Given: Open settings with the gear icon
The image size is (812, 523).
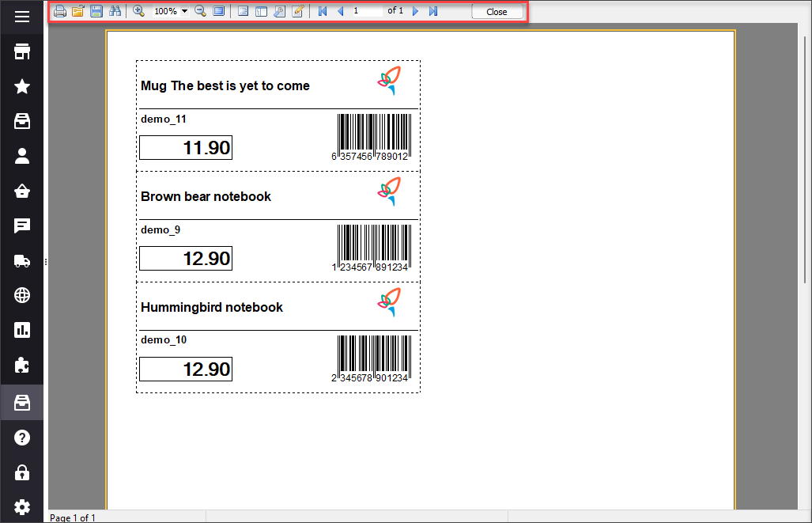Looking at the screenshot, I should 22,507.
